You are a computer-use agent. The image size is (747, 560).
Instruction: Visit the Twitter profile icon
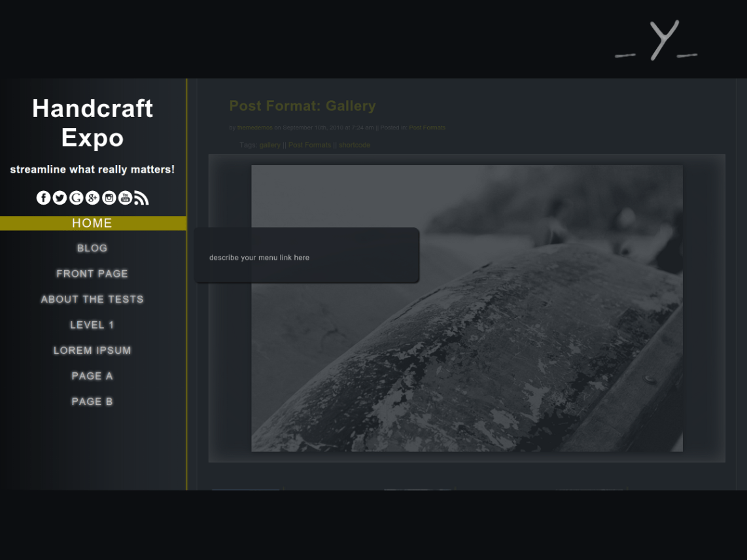click(60, 197)
